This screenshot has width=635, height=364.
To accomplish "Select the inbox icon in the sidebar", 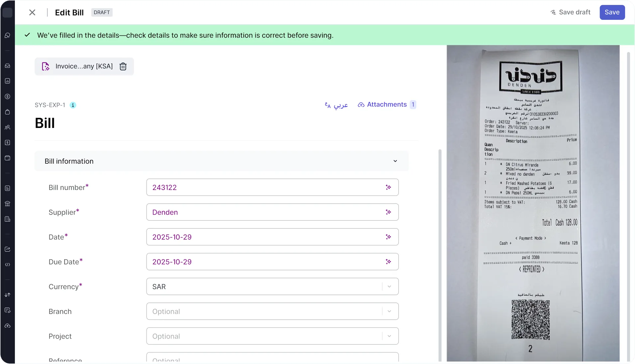I will coord(7,65).
